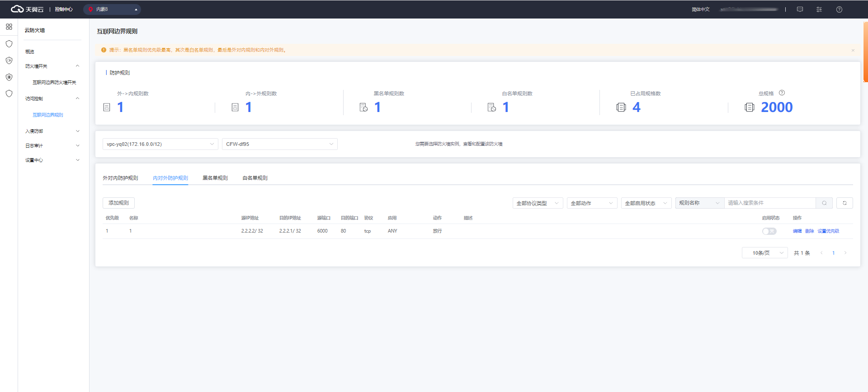Click the 已占用规格数 value 4
Screen dimensions: 868x392
(x=637, y=107)
